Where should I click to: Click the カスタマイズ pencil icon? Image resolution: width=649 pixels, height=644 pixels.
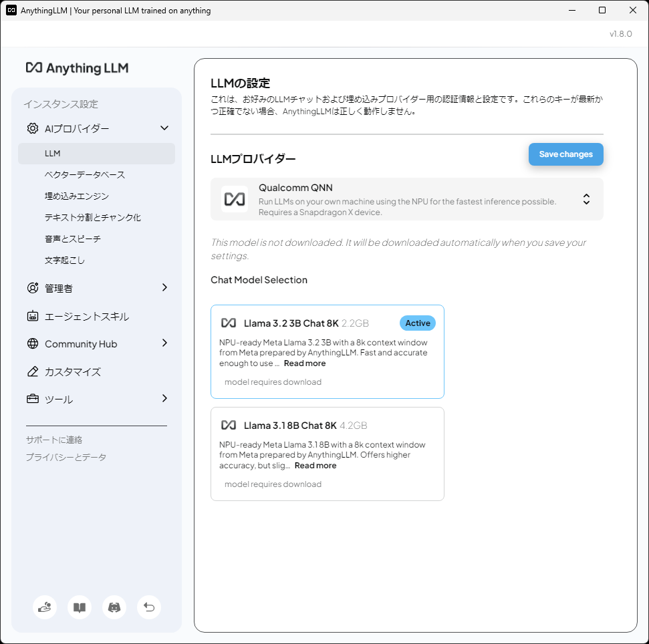(32, 371)
